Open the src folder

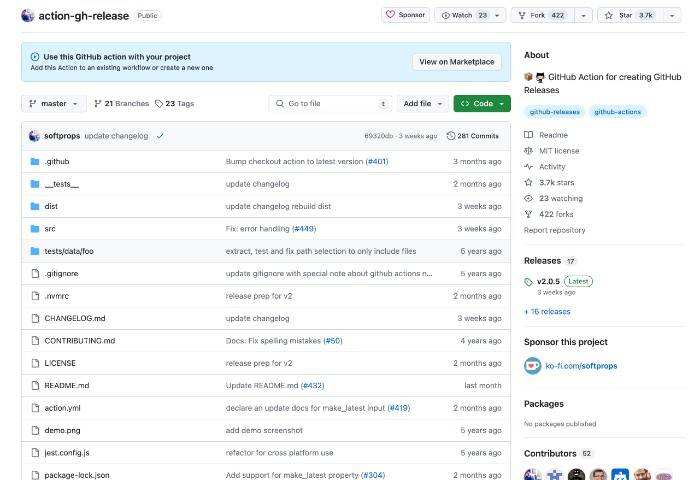pyautogui.click(x=50, y=229)
